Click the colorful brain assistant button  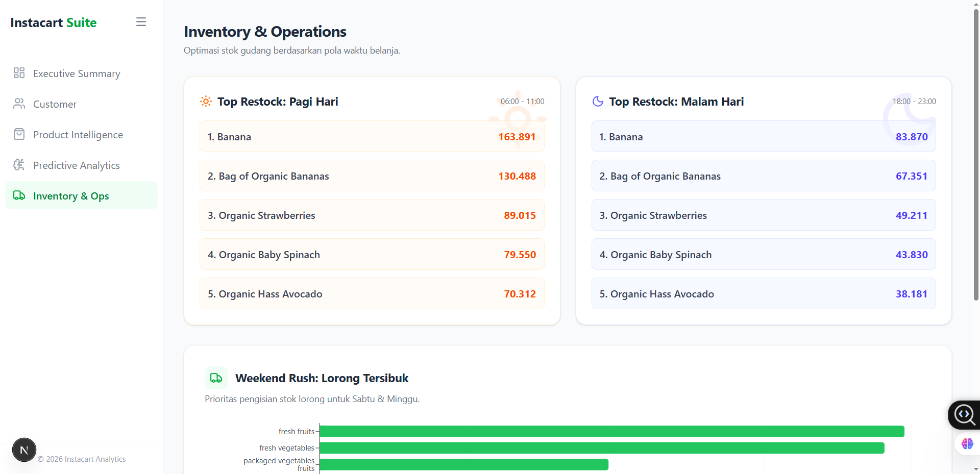tap(967, 443)
